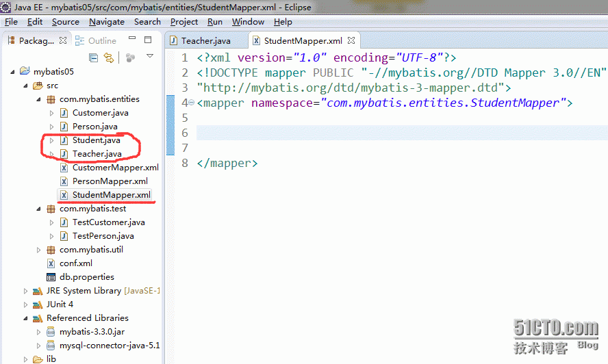Toggle Link with Editor
This screenshot has height=364, width=608.
pyautogui.click(x=109, y=57)
